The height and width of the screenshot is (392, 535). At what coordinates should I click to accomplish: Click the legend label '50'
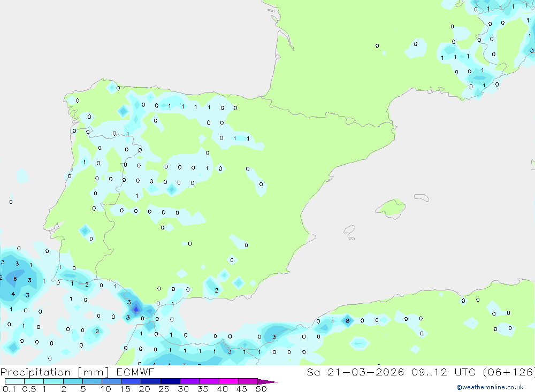coord(261,389)
